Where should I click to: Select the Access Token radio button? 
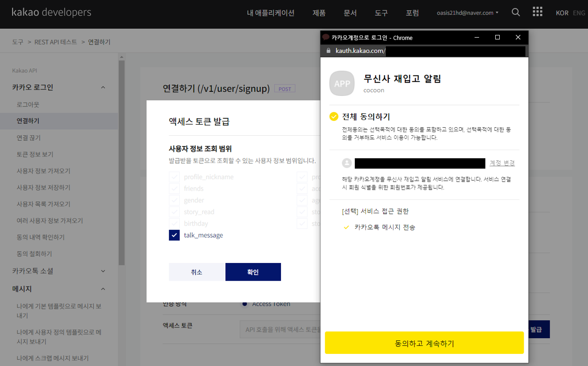coord(244,304)
